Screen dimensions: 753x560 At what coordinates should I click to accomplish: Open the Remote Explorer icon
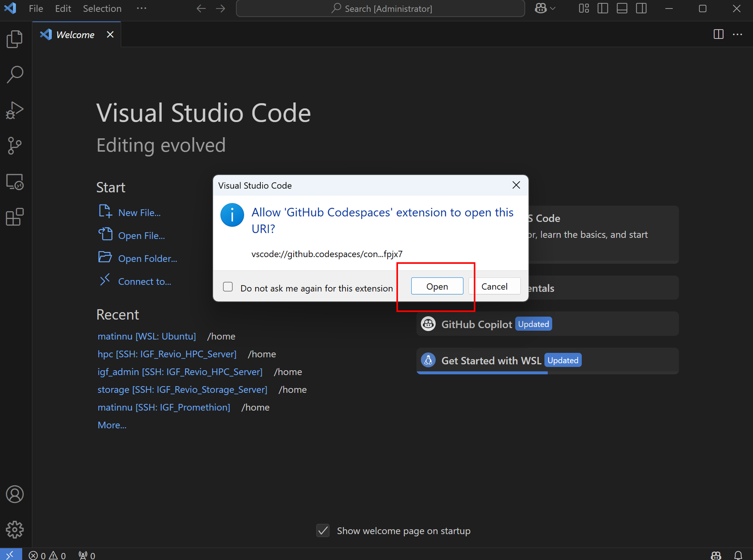(x=14, y=181)
